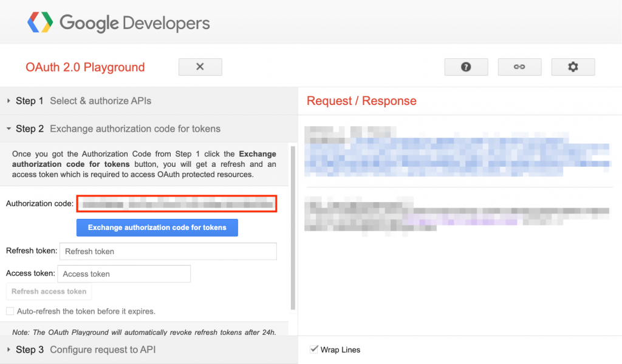Collapse Step 2 Exchange authorization code for tokens
The image size is (622, 364).
[149, 129]
